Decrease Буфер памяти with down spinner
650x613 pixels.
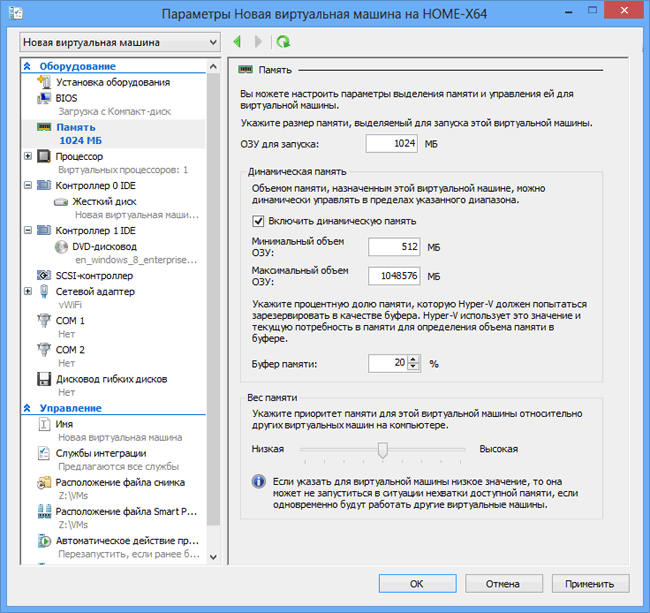pyautogui.click(x=413, y=367)
